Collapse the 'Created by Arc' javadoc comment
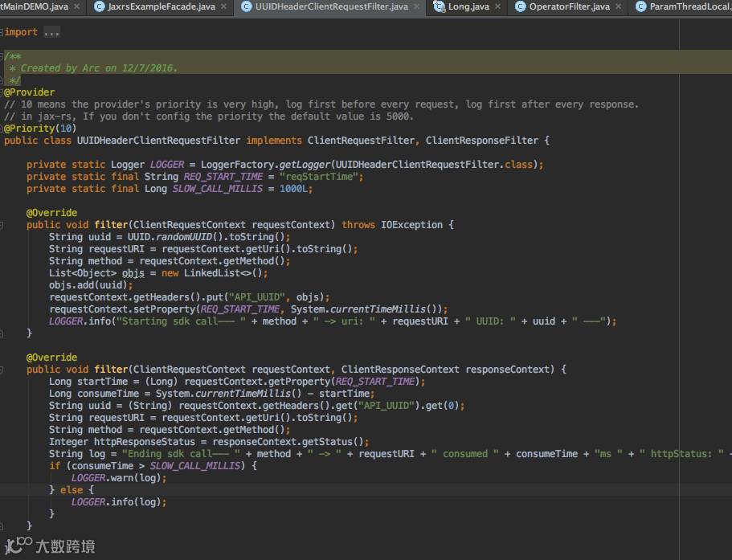The height and width of the screenshot is (560, 732). point(2,56)
